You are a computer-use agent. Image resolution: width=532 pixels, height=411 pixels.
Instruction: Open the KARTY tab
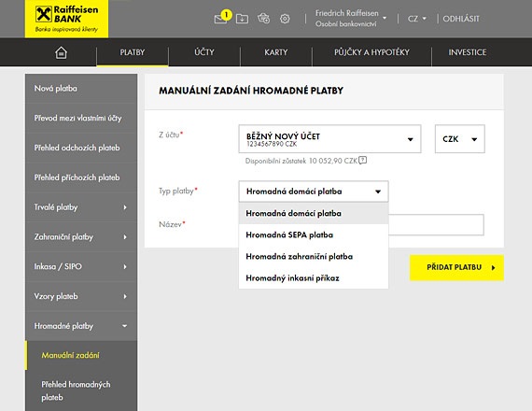click(x=276, y=52)
